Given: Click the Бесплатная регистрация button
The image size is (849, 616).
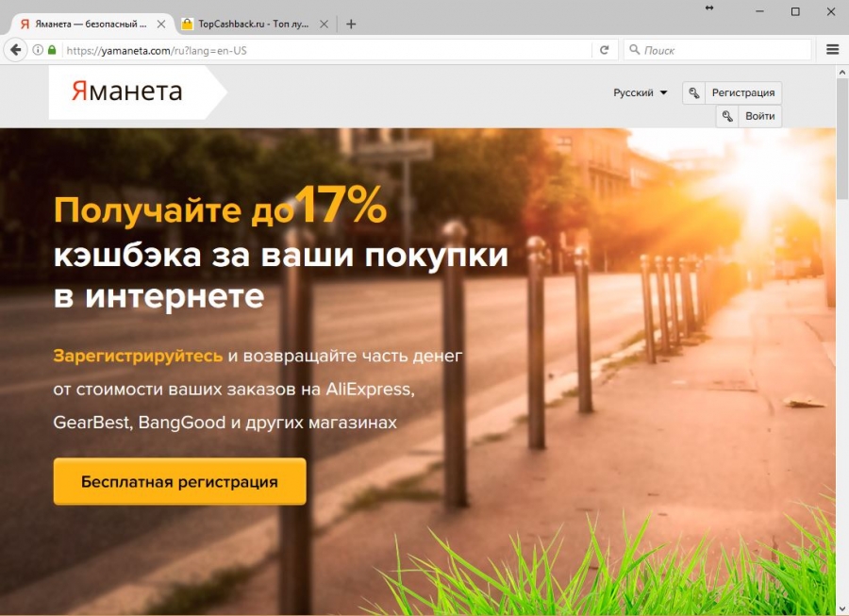Looking at the screenshot, I should coord(180,482).
